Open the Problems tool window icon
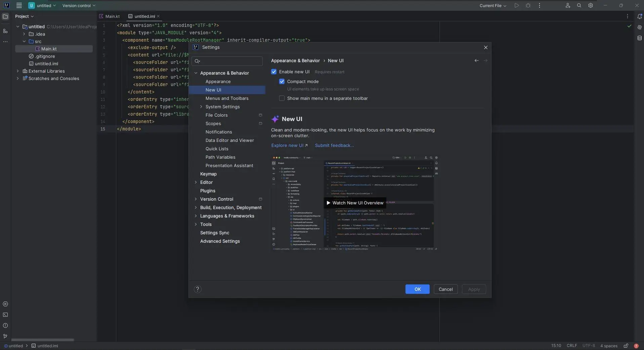The width and height of the screenshot is (644, 350). pyautogui.click(x=5, y=325)
